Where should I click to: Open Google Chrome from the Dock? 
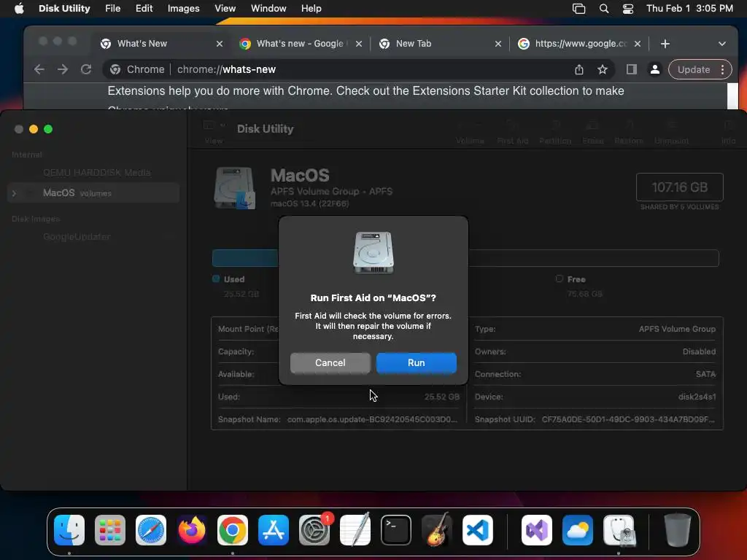click(233, 530)
